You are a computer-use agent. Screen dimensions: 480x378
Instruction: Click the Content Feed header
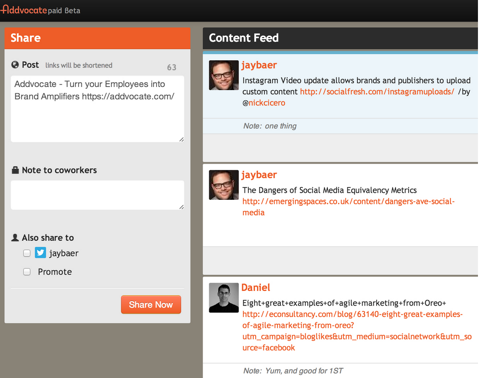click(x=340, y=38)
